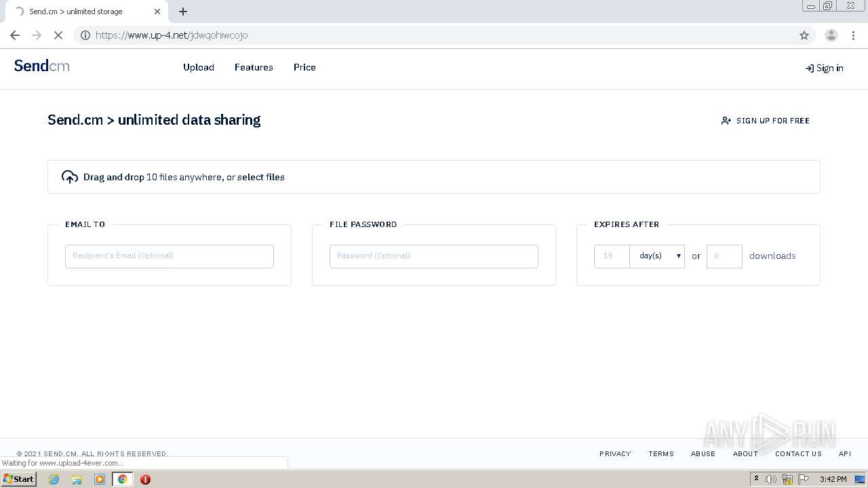The image size is (868, 488).
Task: Click the downloads count field
Action: click(x=724, y=256)
